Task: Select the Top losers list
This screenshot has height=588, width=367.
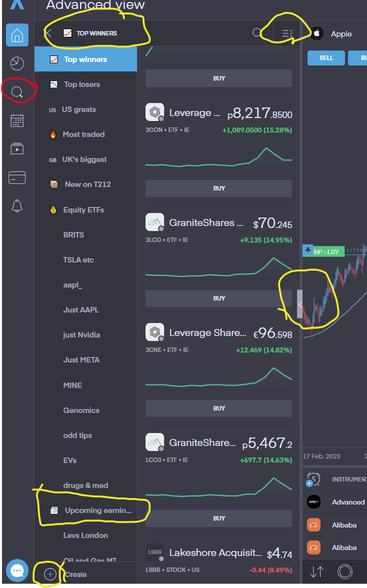Action: 81,84
